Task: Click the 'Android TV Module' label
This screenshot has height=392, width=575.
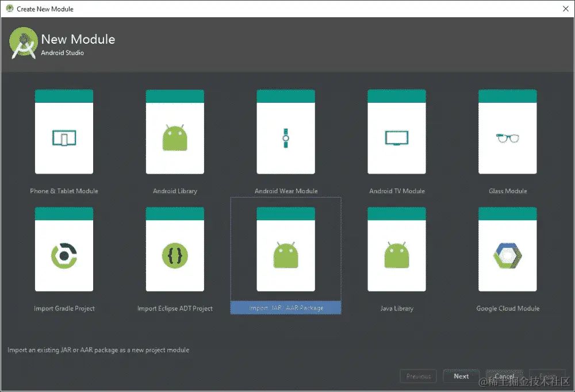Action: [397, 191]
